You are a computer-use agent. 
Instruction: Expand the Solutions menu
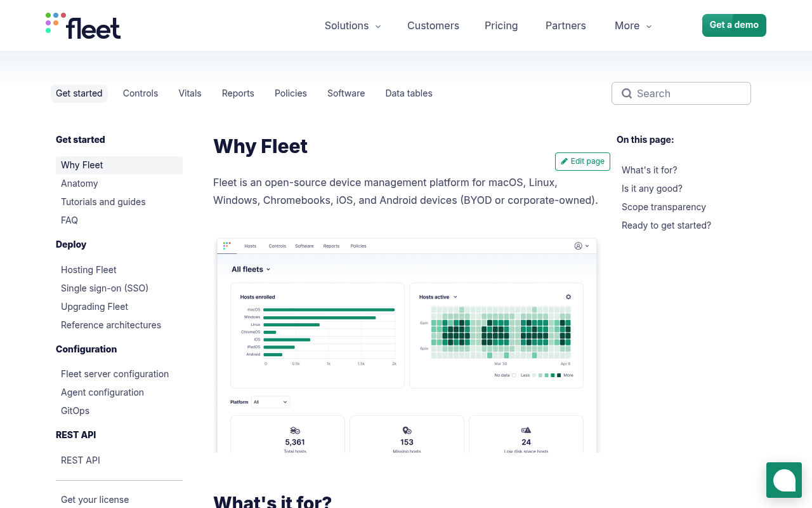coord(353,25)
